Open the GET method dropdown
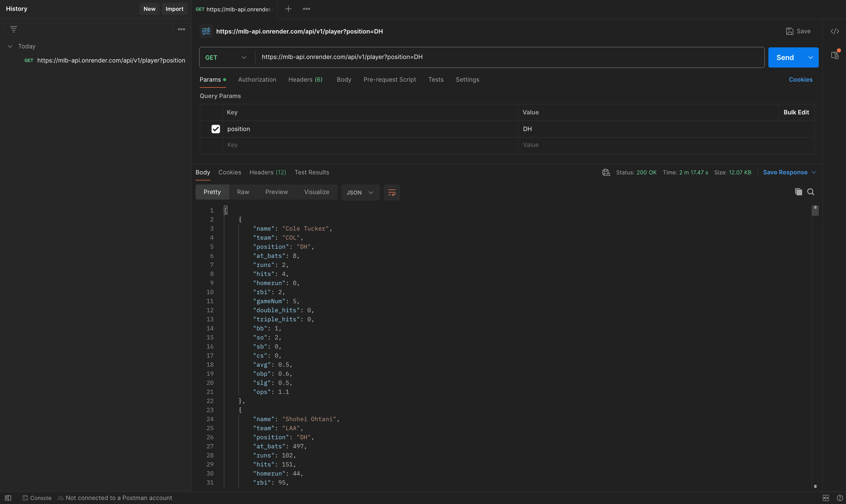The width and height of the screenshot is (846, 504). tap(226, 57)
